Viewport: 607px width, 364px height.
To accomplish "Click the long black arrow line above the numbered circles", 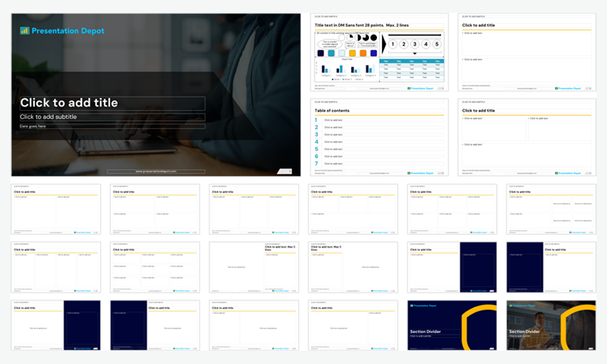I will [x=415, y=35].
